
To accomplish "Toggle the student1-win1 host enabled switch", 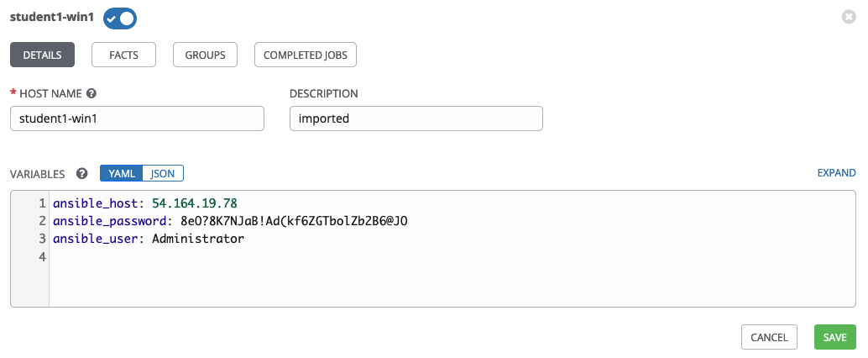I will 120,18.
